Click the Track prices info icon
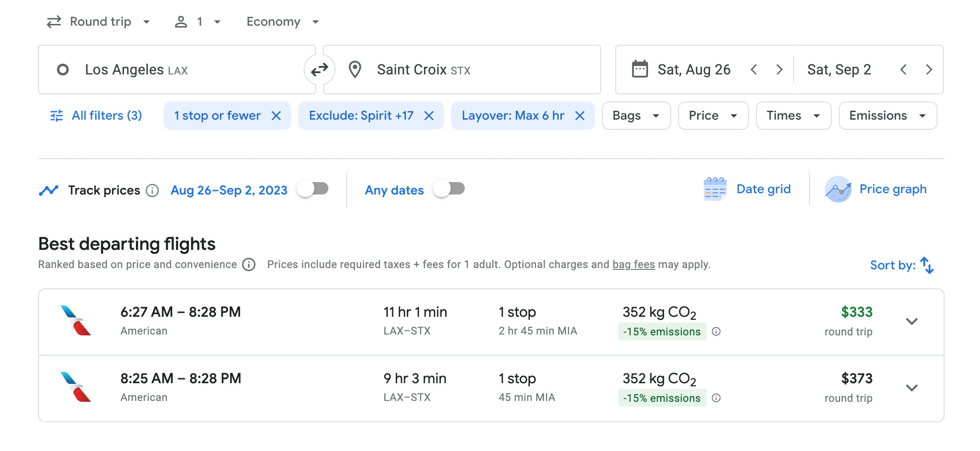The height and width of the screenshot is (451, 980). 152,191
